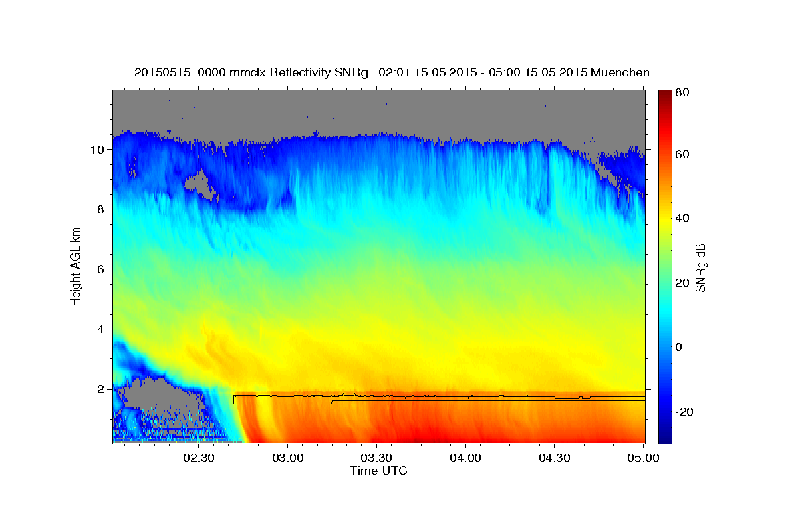The width and height of the screenshot is (798, 532).
Task: Select the "04:30" time tick label
Action: tap(554, 458)
